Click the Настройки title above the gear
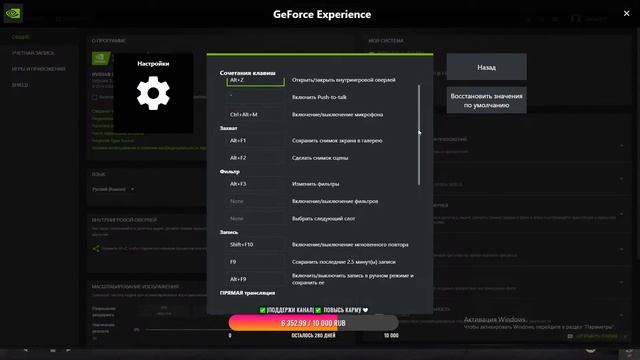This screenshot has height=360, width=640. (x=153, y=64)
